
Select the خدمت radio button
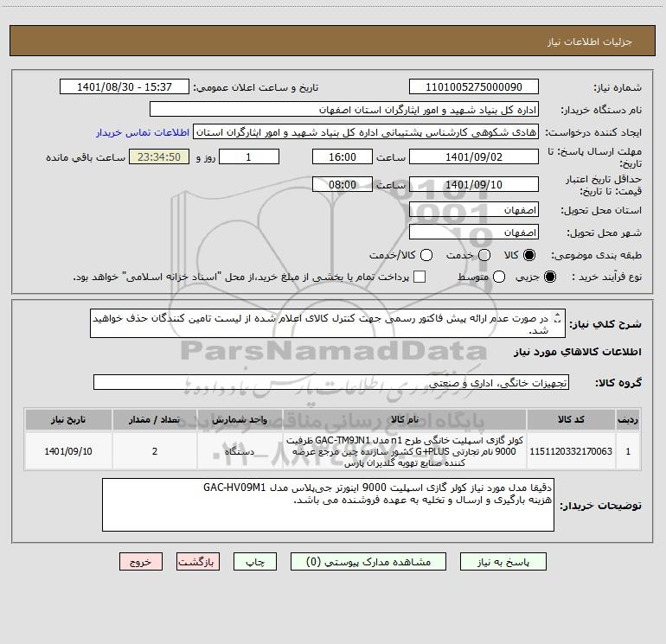(x=484, y=255)
